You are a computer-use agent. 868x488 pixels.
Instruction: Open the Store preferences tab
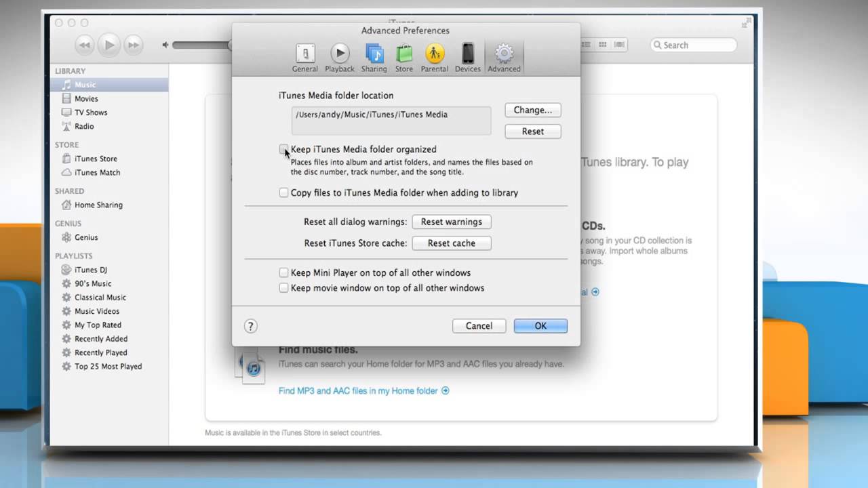404,58
